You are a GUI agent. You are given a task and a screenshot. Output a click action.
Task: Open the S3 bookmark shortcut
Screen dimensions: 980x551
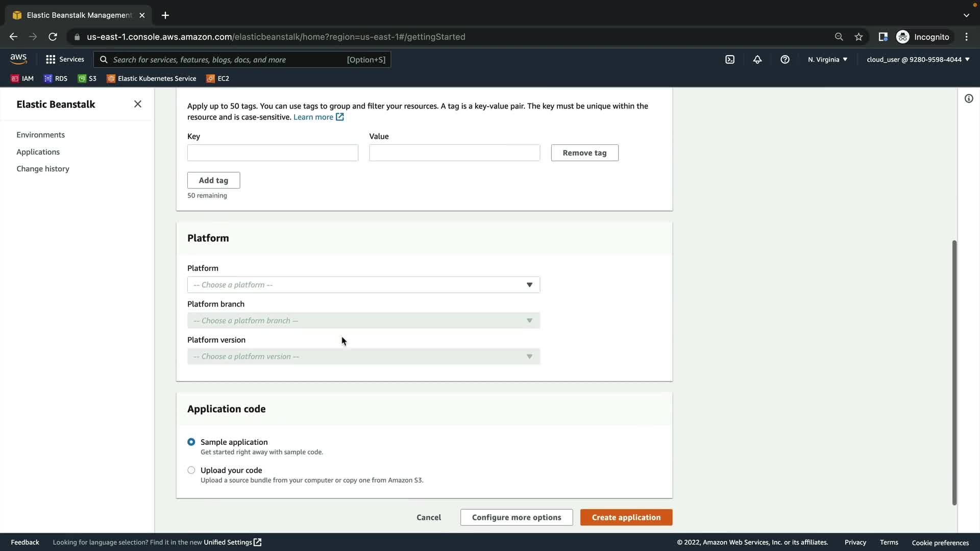[x=87, y=79]
